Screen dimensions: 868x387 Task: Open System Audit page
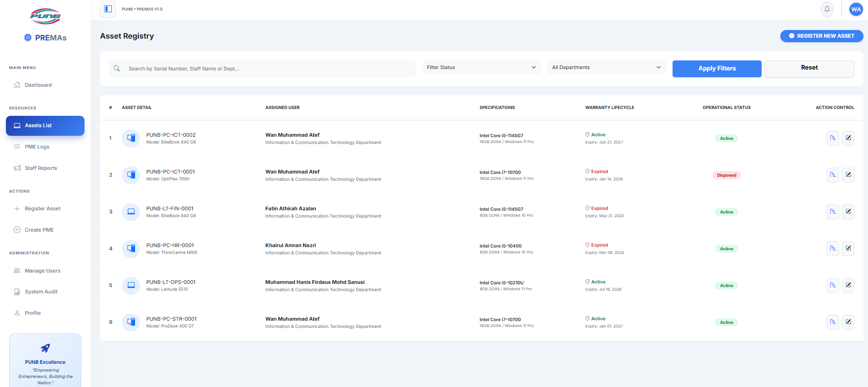45,292
